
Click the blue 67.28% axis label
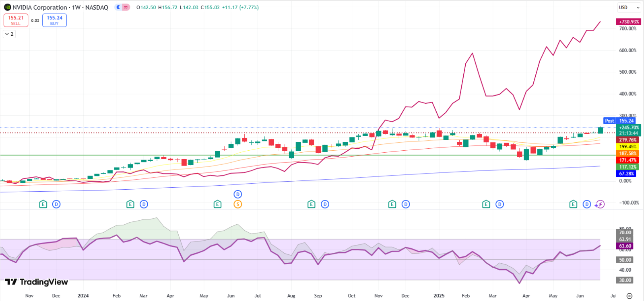626,174
